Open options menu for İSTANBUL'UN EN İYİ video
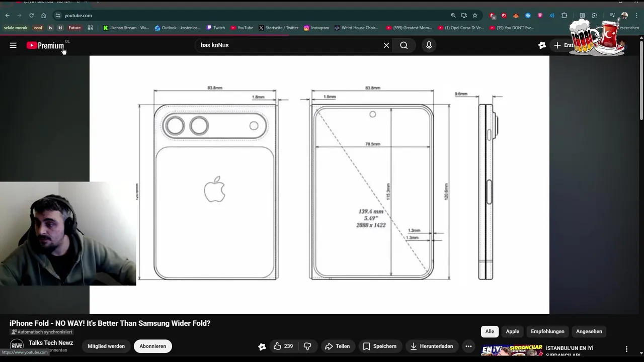 [626, 349]
